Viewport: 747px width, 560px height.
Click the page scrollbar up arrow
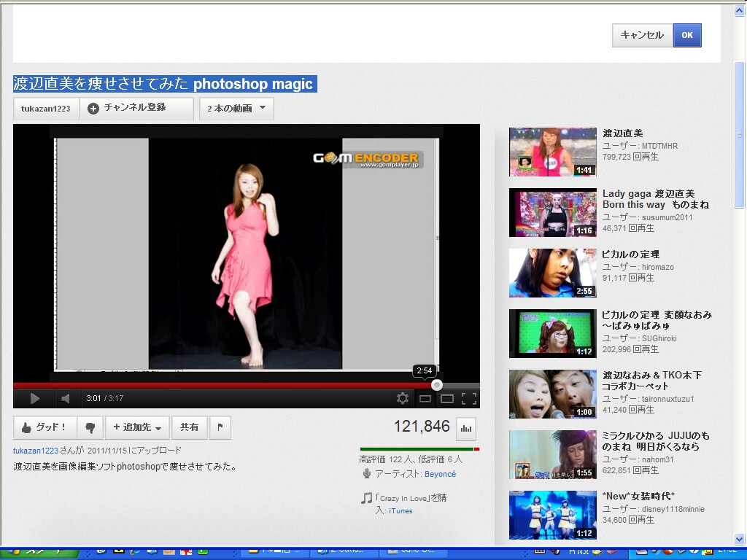pos(740,11)
